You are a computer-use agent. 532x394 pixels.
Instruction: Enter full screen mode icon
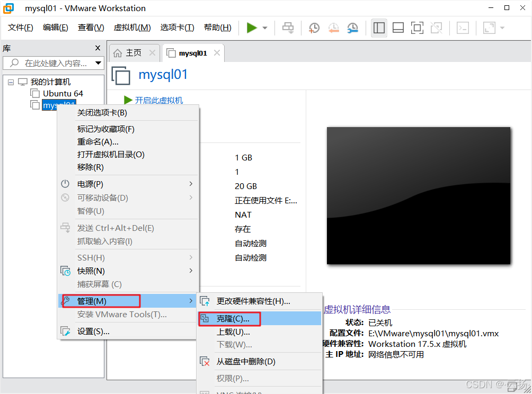[417, 28]
